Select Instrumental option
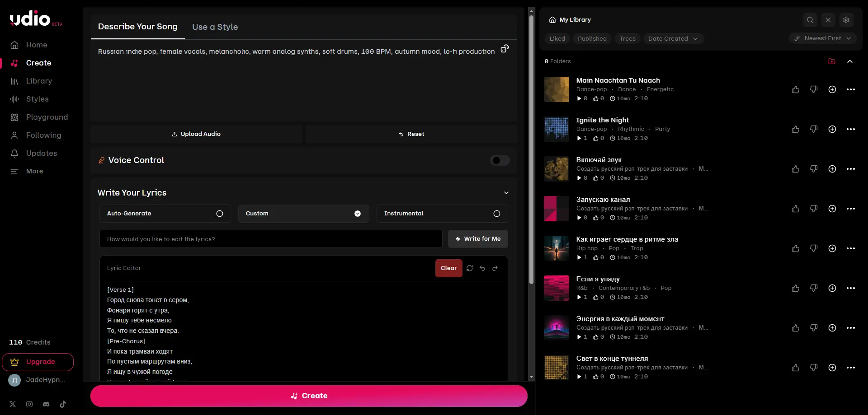Viewport: 868px width, 415px height. (x=442, y=214)
